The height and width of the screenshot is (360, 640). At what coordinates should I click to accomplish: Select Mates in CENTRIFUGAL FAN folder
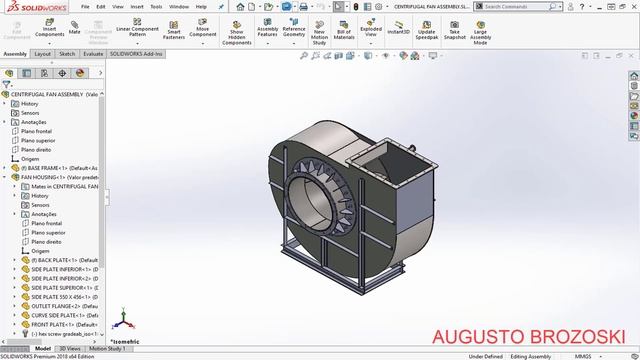(64, 187)
